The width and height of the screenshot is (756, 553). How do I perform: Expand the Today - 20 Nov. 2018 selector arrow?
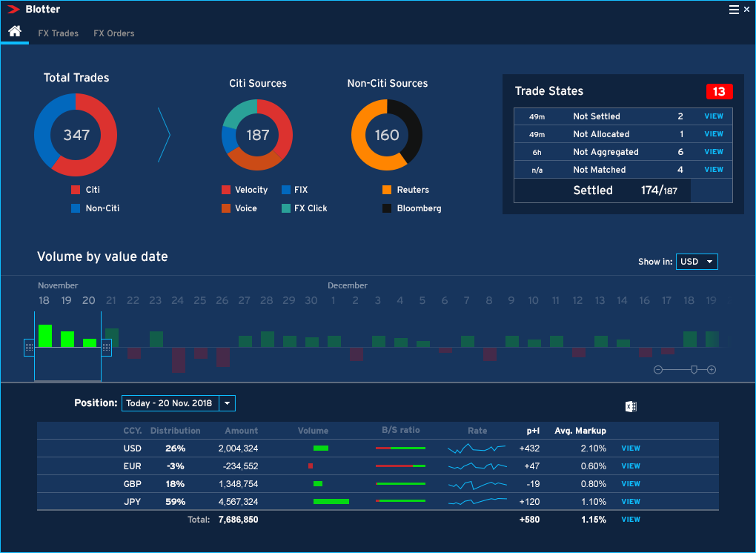point(228,403)
